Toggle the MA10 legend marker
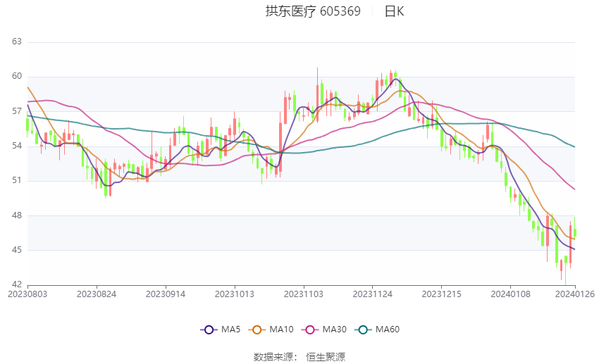 (257, 330)
